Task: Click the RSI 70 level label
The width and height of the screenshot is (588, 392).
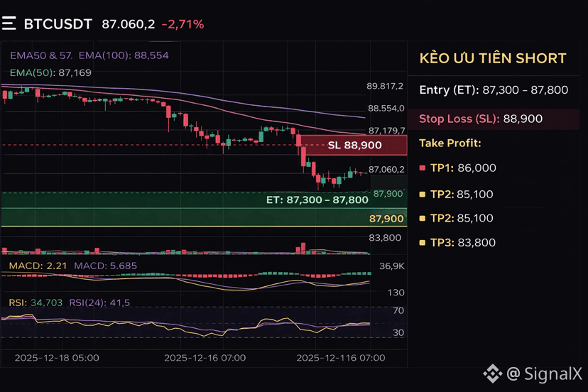Action: click(x=398, y=310)
